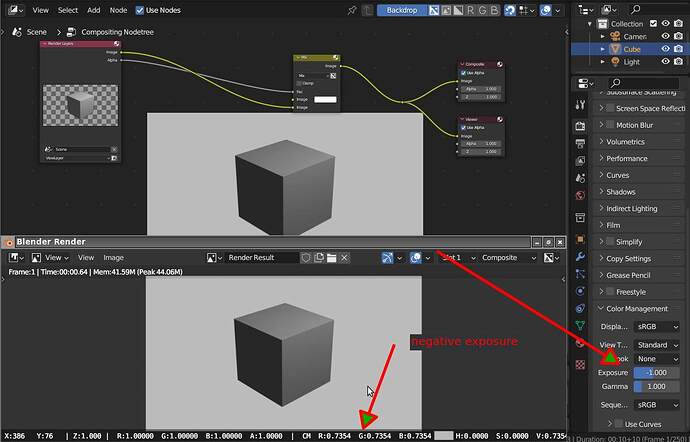The height and width of the screenshot is (442, 690).
Task: Hide the Light via its eye icon
Action: 665,62
